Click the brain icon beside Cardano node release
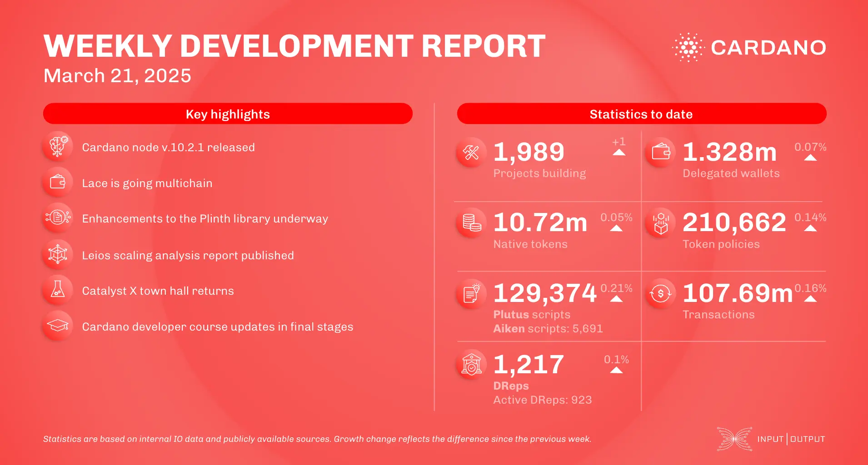This screenshot has width=868, height=465. (57, 146)
